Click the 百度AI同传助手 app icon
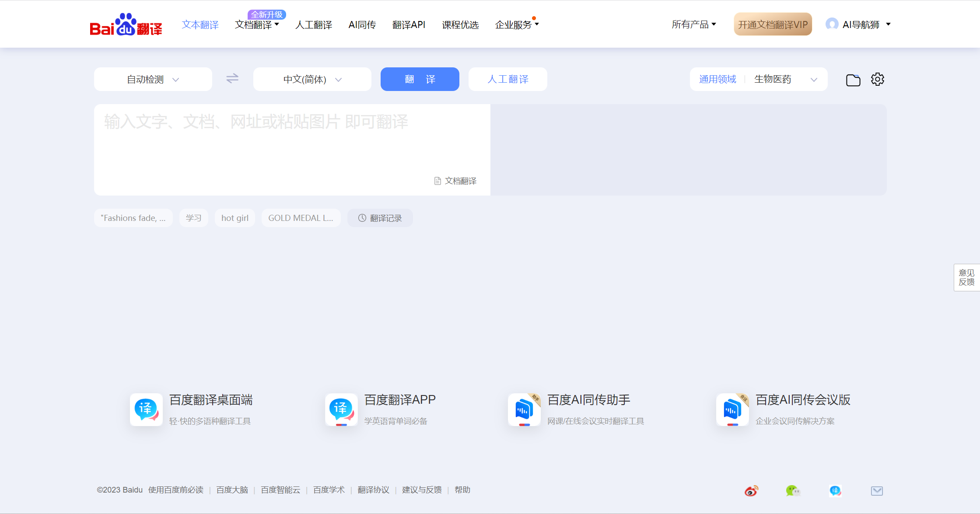The height and width of the screenshot is (514, 980). (524, 409)
